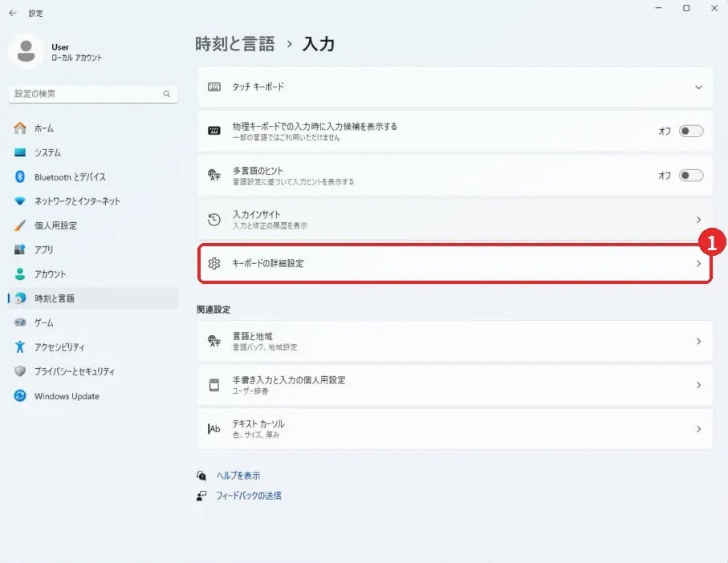
Task: Select プライバシーとセキュリティ in sidebar
Action: 93,371
